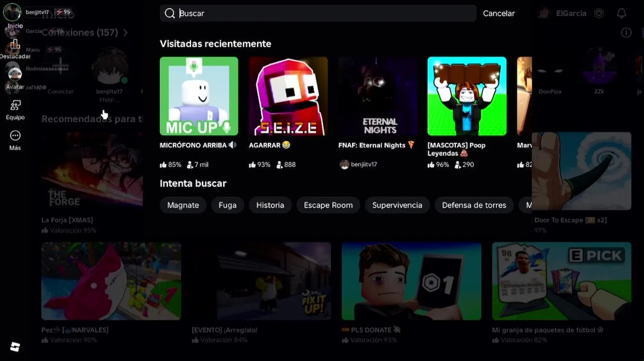
Task: Open FNAF Eternal Nights thumbnail
Action: click(x=378, y=96)
